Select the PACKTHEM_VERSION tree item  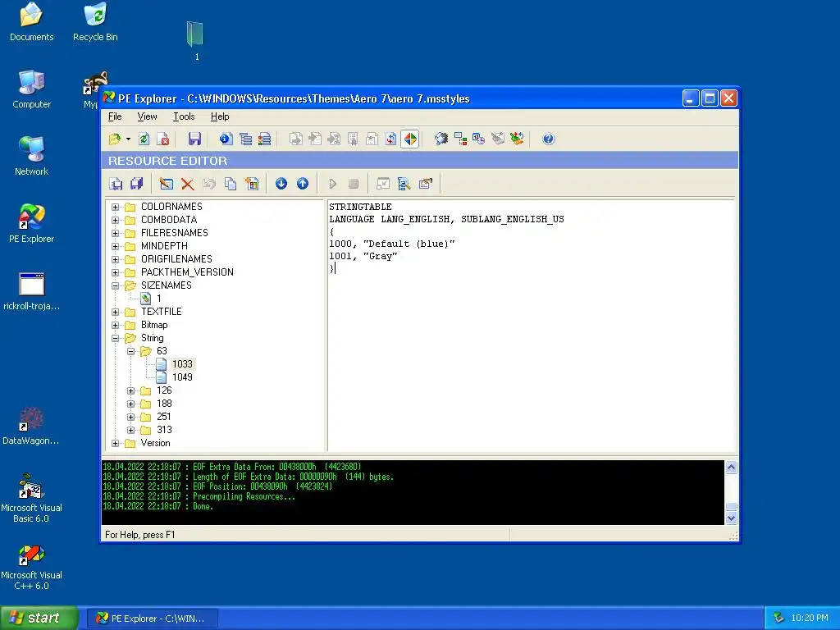(x=187, y=272)
